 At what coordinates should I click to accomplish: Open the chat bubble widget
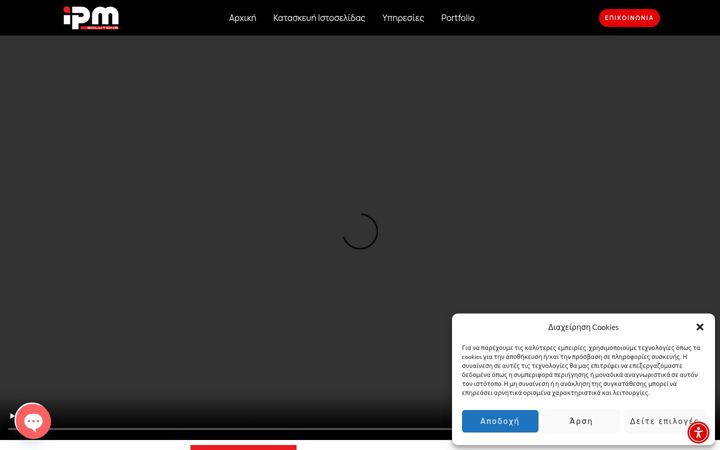pos(33,421)
